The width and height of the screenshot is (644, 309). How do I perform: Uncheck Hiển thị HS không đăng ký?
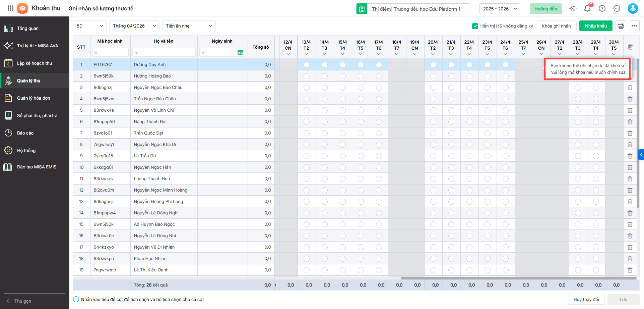click(x=475, y=26)
